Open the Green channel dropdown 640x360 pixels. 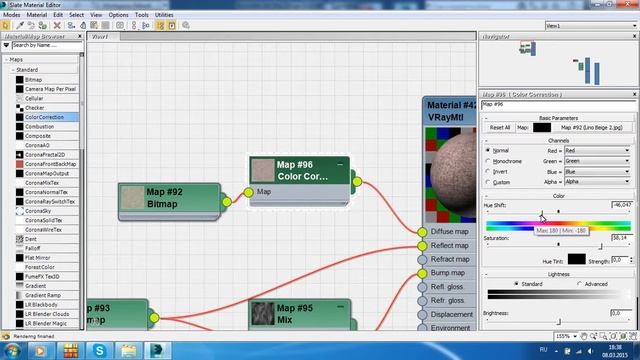pos(598,161)
